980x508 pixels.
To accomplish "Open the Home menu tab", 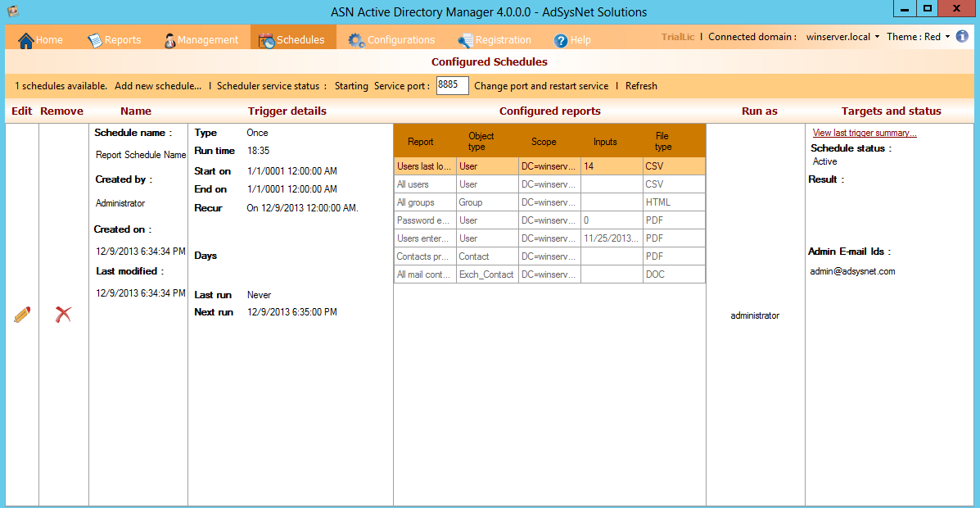I will coord(41,39).
